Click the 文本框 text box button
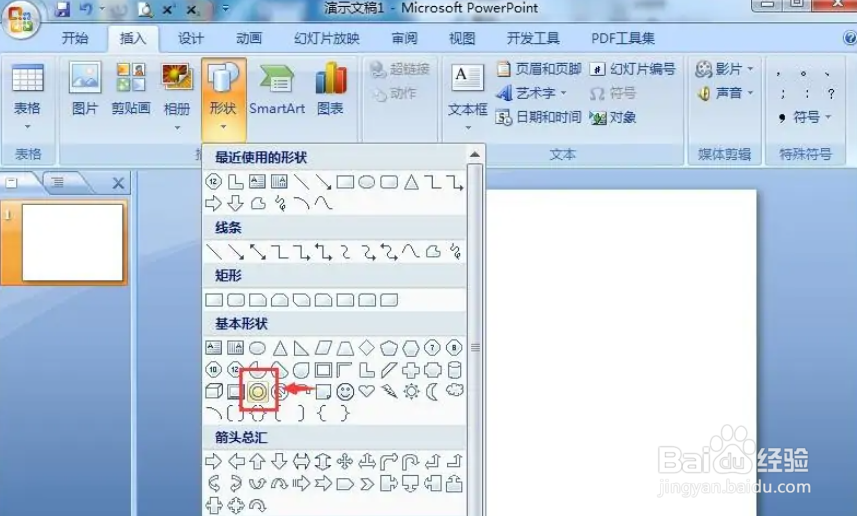Screen dimensions: 857x516 point(467,96)
